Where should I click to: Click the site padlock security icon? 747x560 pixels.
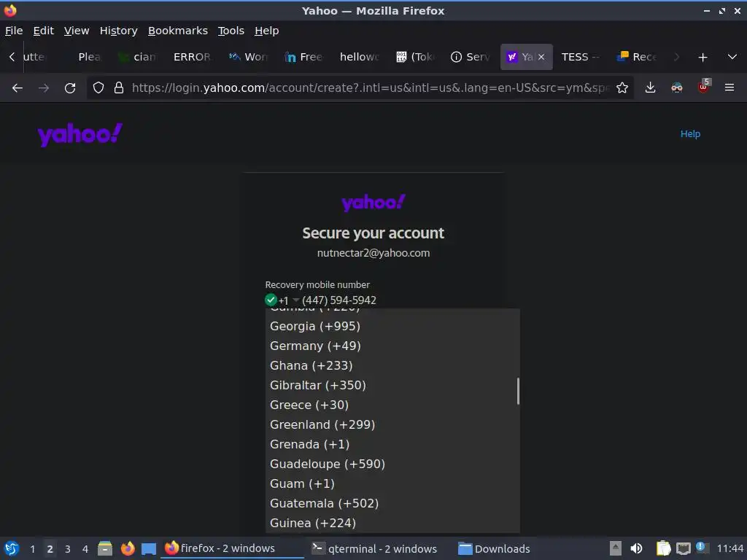(x=119, y=87)
